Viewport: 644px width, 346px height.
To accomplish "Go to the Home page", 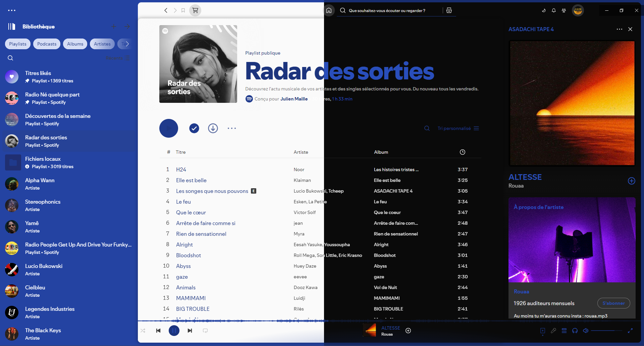I will point(329,10).
